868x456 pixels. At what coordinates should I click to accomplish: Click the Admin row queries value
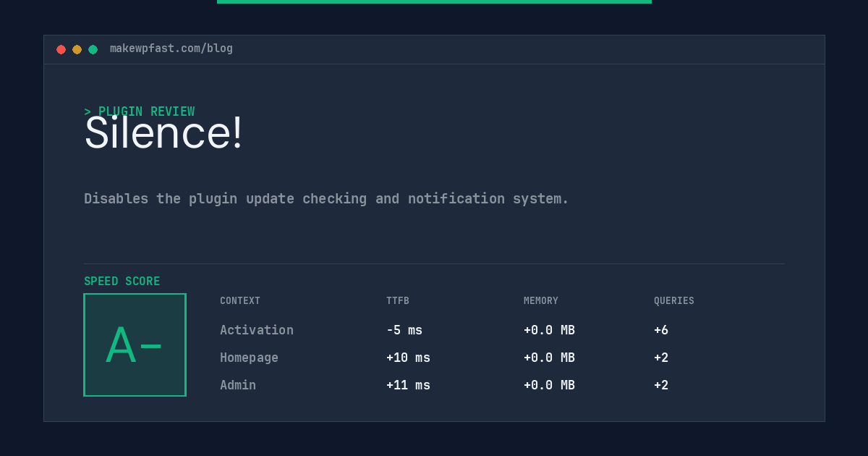coord(661,385)
